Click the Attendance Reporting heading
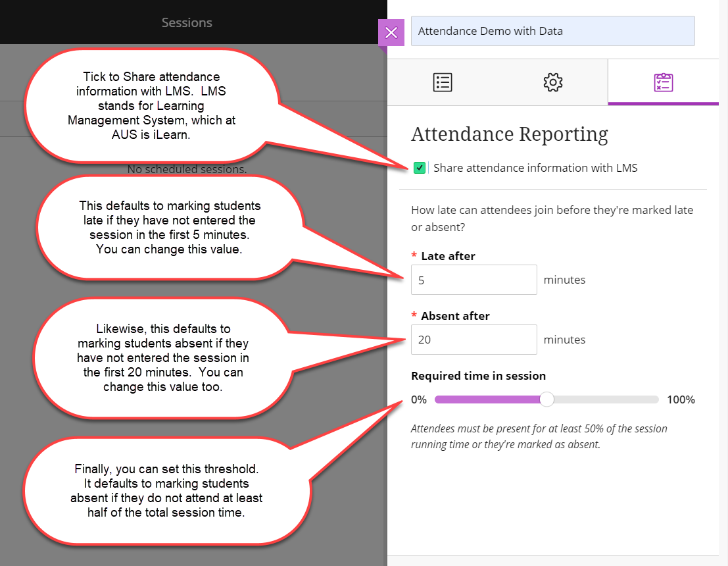Screen dimensions: 728x566 pyautogui.click(x=509, y=134)
